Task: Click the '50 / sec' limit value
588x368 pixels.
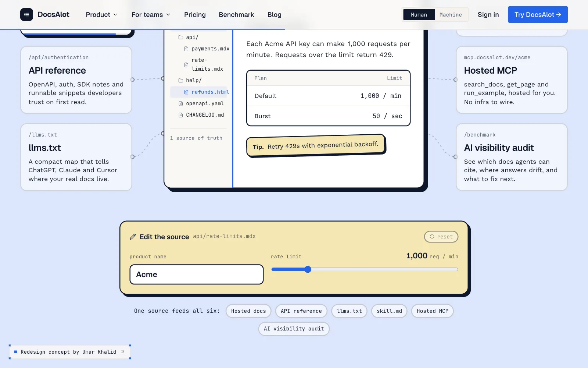Action: pos(387,116)
